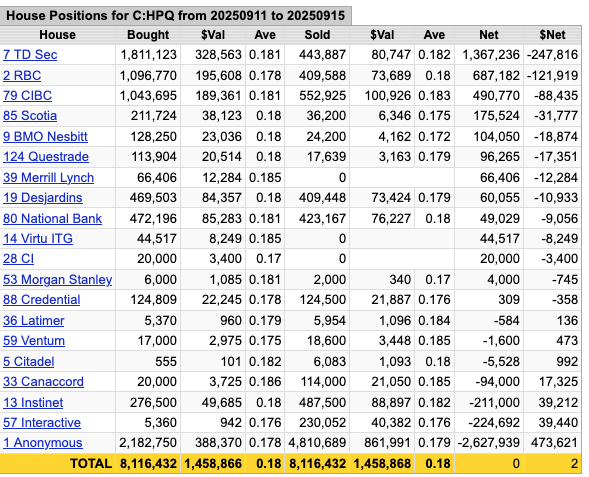589x477 pixels.
Task: Open the 39 Merrill Lynch link
Action: (48, 178)
